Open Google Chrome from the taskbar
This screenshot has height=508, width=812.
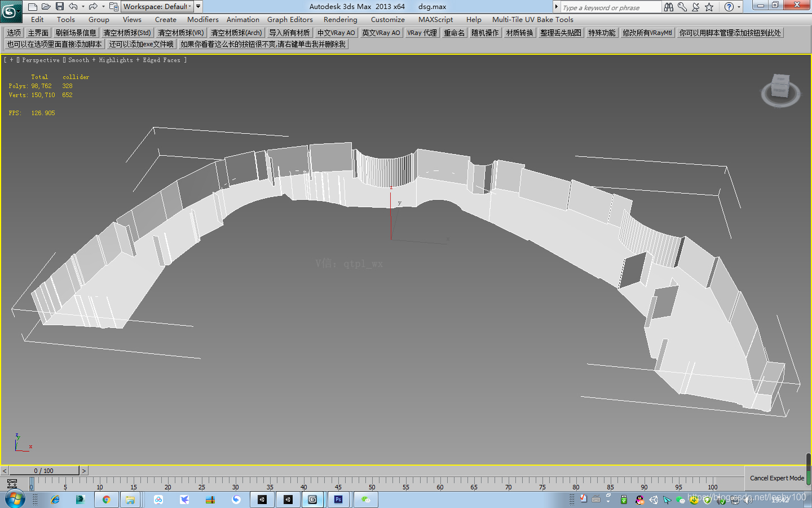(x=106, y=500)
